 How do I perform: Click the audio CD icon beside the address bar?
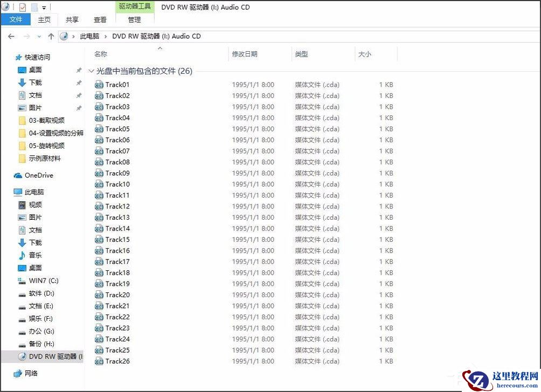click(64, 36)
